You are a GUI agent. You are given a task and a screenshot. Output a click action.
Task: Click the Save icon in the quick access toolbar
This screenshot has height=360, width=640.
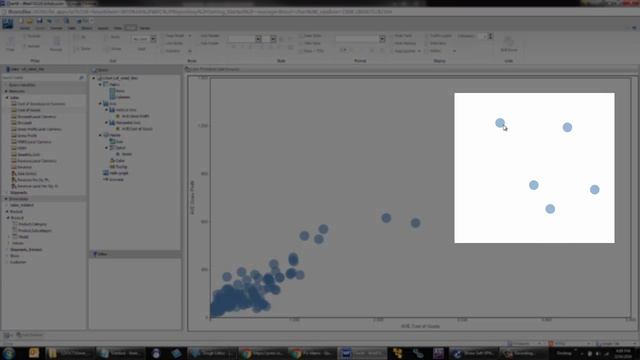tap(39, 20)
